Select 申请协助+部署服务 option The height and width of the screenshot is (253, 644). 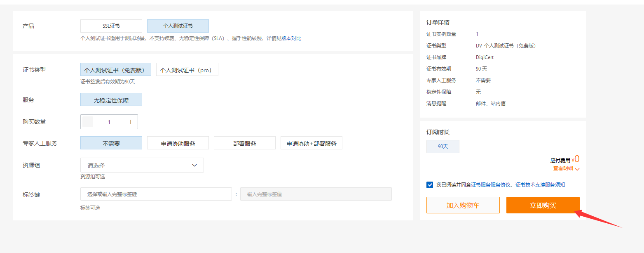pyautogui.click(x=311, y=143)
